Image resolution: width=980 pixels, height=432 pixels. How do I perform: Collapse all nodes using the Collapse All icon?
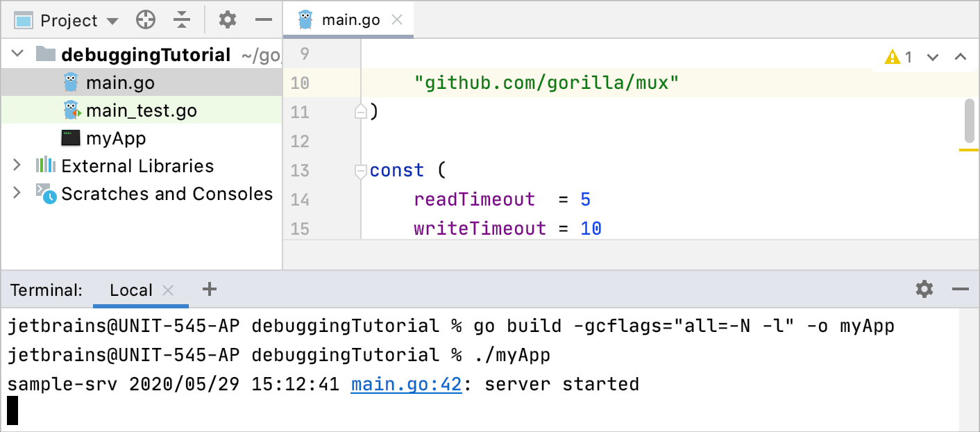coord(182,19)
